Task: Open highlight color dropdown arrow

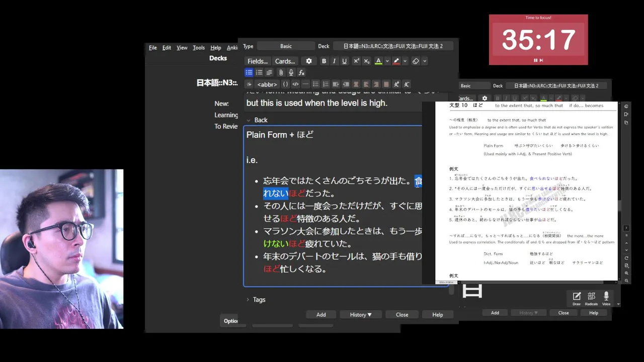Action: click(x=405, y=61)
